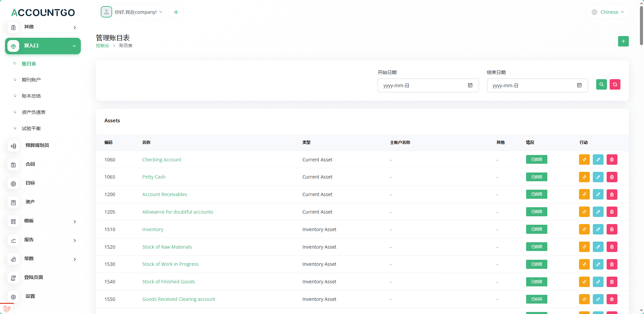644x314 pixels.
Task: Click the green add account plus button
Action: 623,41
